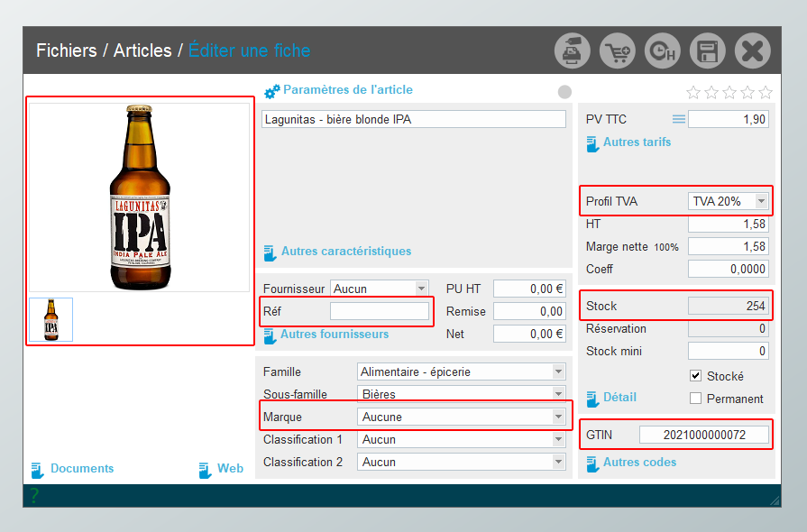
Task: Open the Classification 1 dropdown
Action: (x=558, y=439)
